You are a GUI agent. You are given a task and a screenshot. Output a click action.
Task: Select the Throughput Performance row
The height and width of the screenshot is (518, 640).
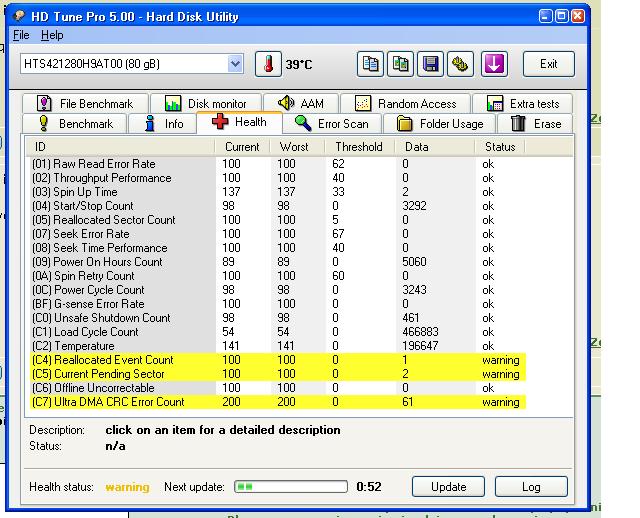point(278,178)
